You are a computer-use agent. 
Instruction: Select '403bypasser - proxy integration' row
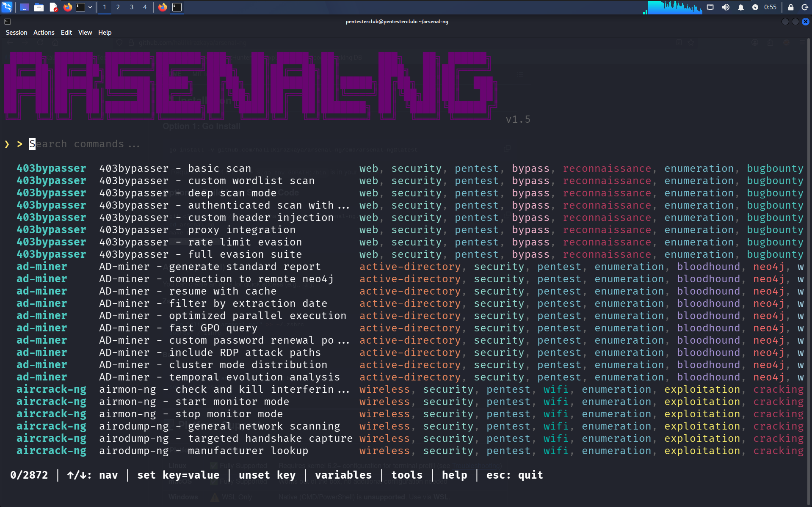410,230
